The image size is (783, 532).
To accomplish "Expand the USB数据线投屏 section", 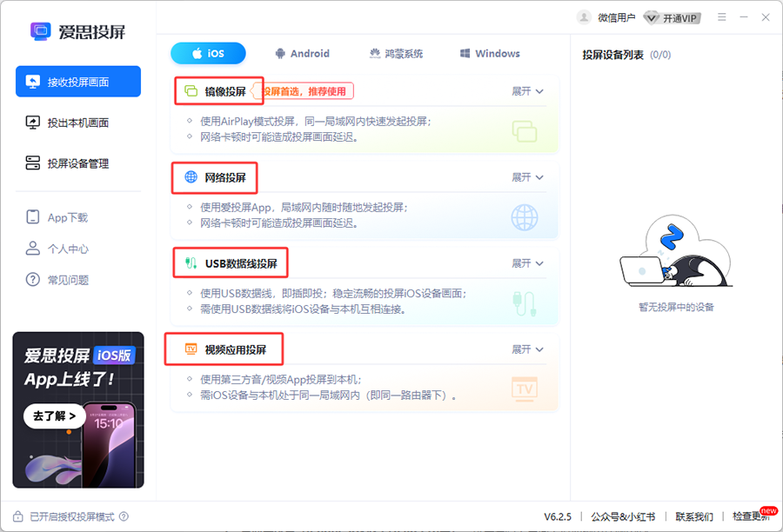I will [x=527, y=263].
